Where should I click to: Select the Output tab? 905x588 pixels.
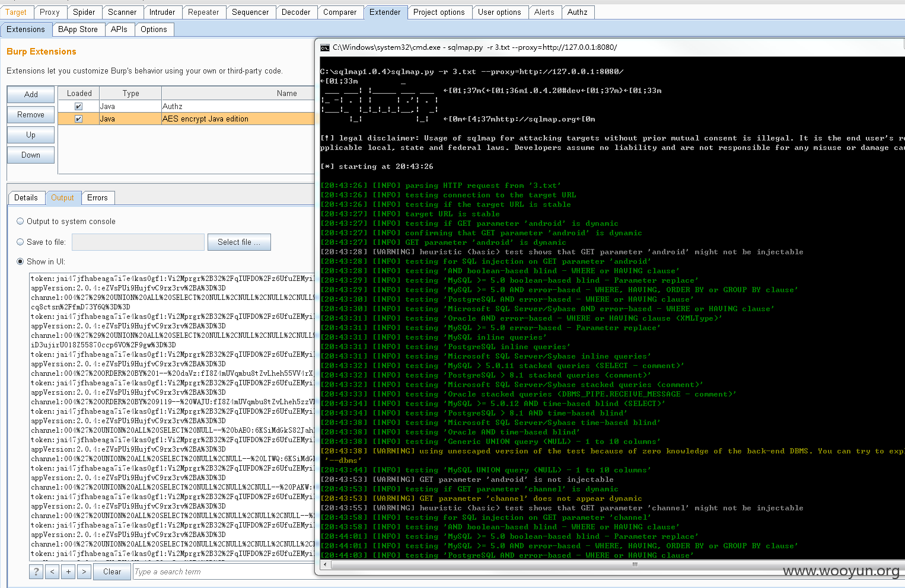pyautogui.click(x=62, y=197)
